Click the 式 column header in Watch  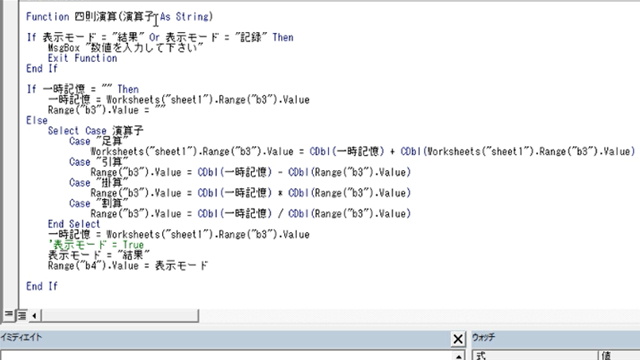tap(536, 356)
